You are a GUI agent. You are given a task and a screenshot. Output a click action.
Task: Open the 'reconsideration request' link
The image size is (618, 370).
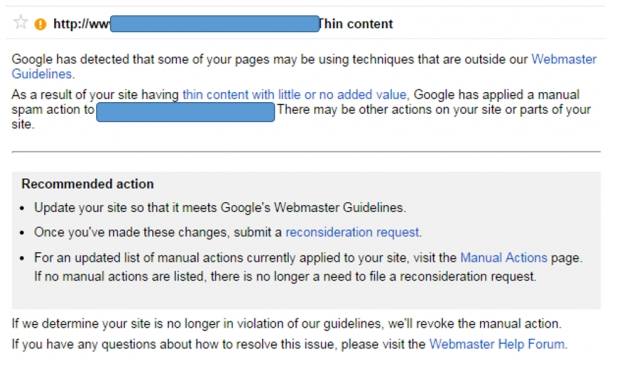(x=353, y=232)
